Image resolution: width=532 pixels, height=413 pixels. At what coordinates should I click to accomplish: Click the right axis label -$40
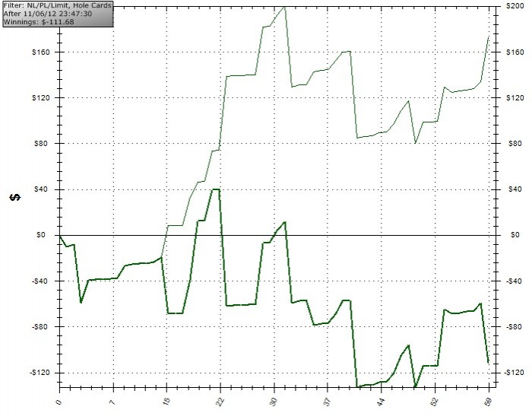515,281
